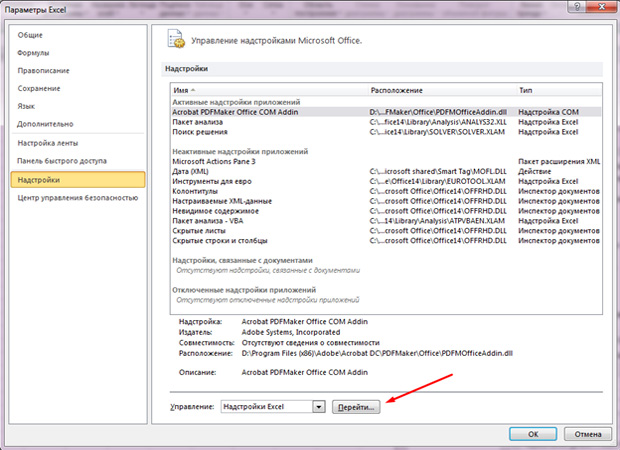Select Microsoft Actions Pane 3 row

click(x=386, y=162)
